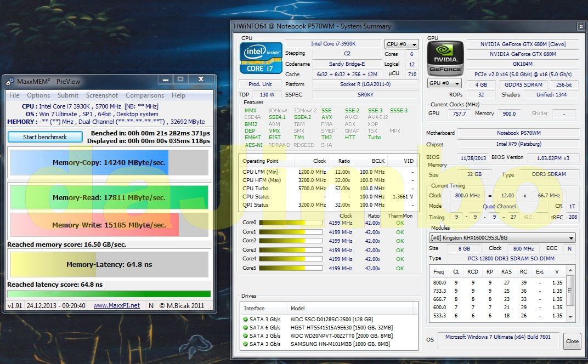Select the 533.3 frequency timing row
This screenshot has height=364, width=588.
click(x=497, y=316)
